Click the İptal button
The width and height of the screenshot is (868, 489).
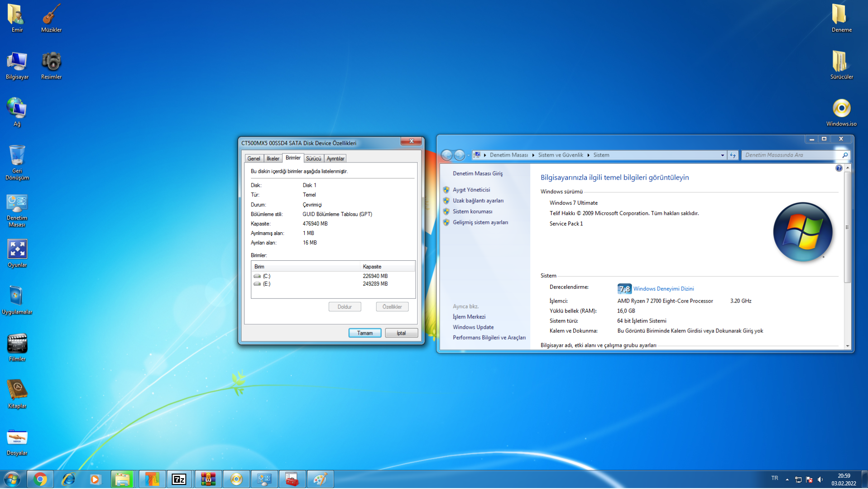tap(401, 333)
